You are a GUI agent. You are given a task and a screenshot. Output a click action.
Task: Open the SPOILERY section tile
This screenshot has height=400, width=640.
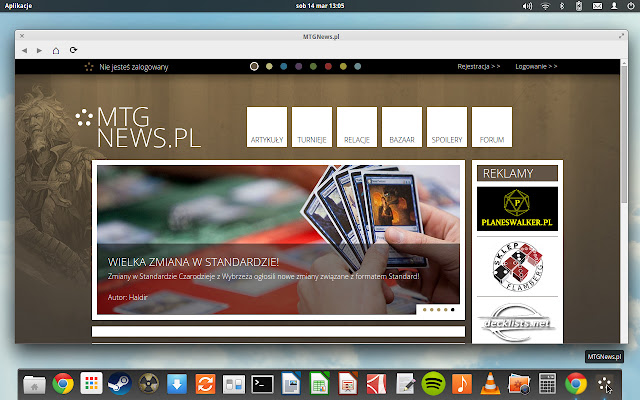point(447,127)
